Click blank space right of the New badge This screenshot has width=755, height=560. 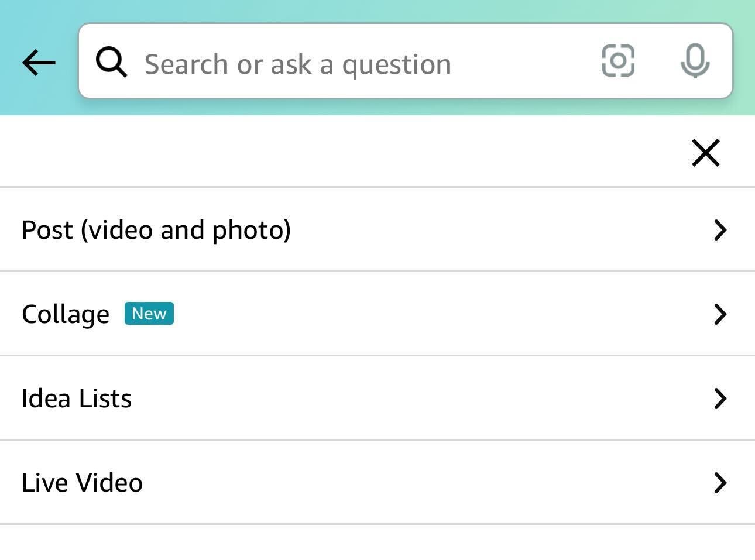410,314
